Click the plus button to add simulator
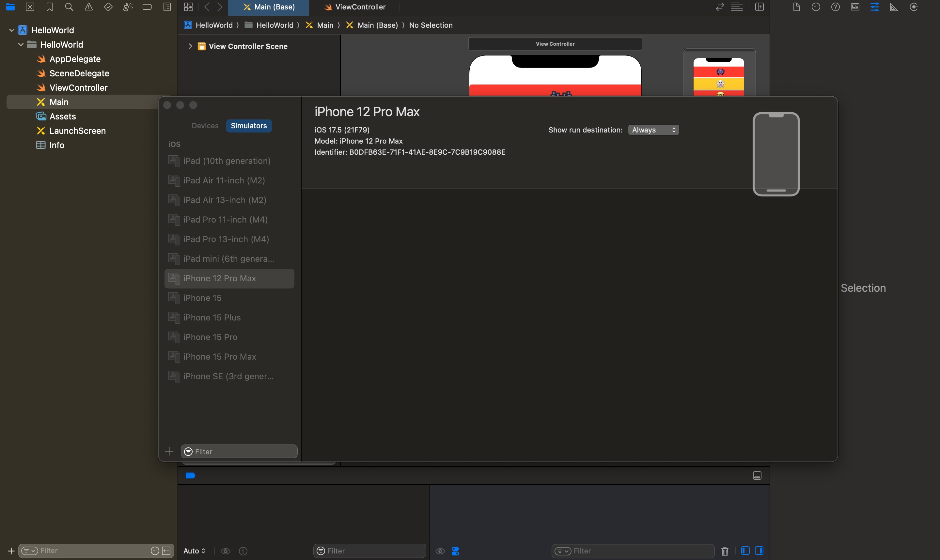Viewport: 940px width, 560px height. click(x=169, y=451)
